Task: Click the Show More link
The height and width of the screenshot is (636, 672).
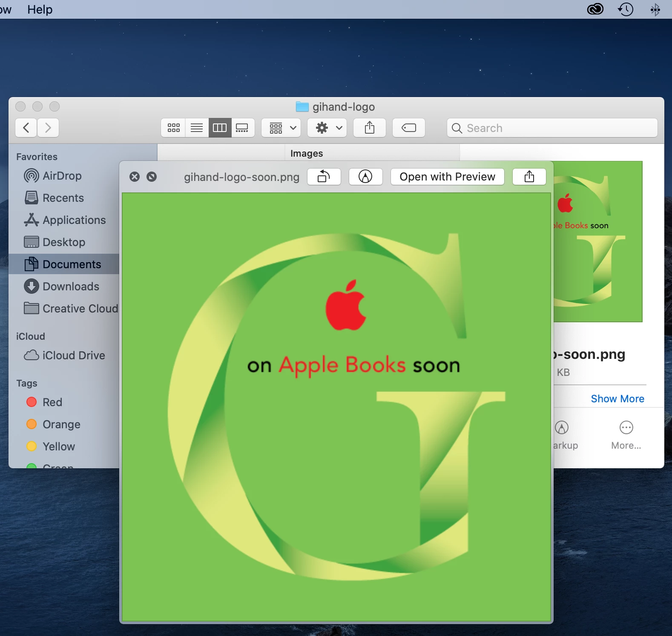Action: coord(617,399)
